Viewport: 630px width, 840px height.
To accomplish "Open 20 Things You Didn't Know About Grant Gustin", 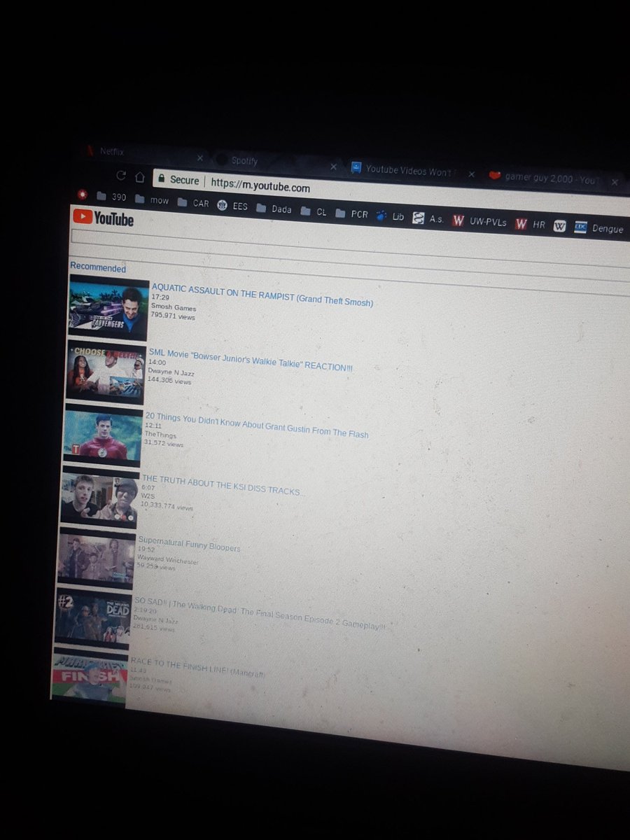I will coord(257,425).
